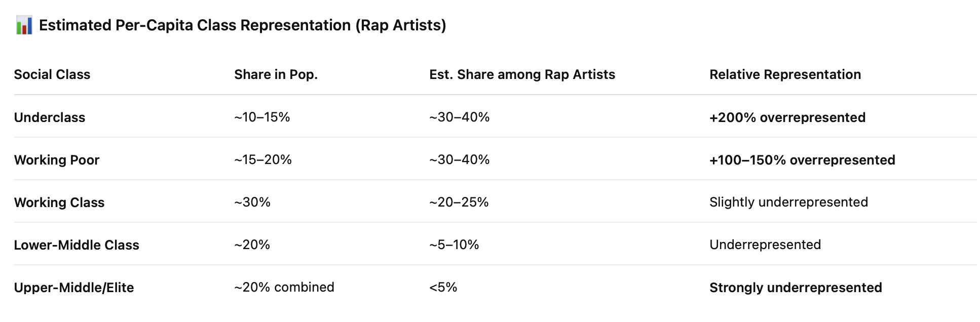
Task: Click the +200% overrepresented cell
Action: click(787, 117)
